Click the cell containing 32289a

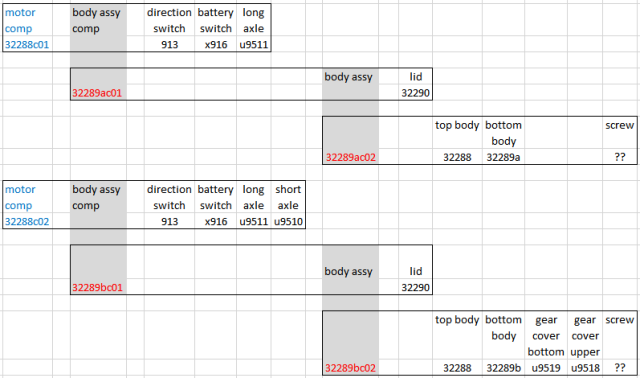(x=503, y=157)
